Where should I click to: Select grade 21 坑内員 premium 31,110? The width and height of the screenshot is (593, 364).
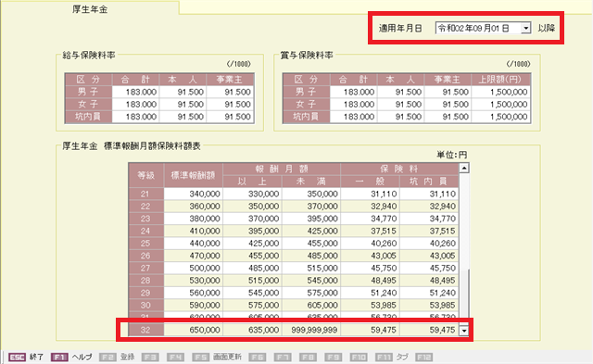pyautogui.click(x=429, y=194)
